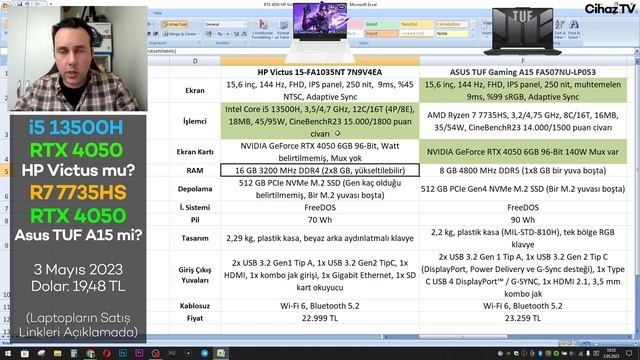Select the ASUS TUF Gaming A15 header cell

[x=523, y=72]
